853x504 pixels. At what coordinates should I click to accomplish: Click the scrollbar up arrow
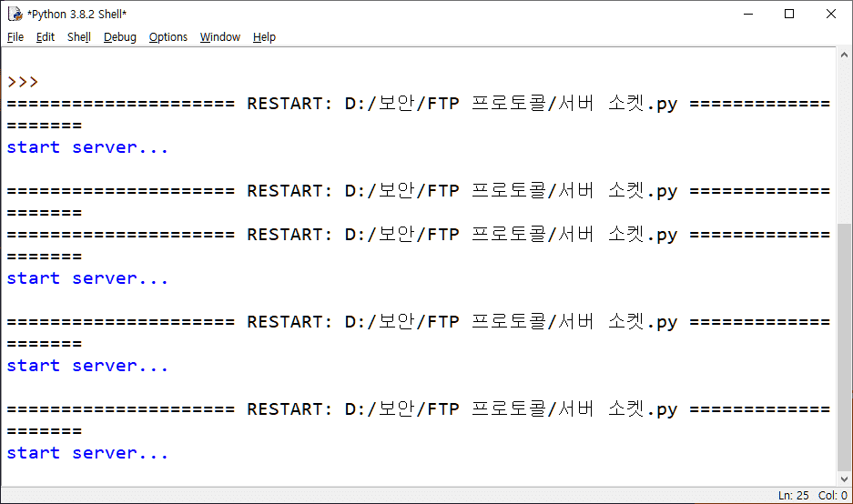845,55
